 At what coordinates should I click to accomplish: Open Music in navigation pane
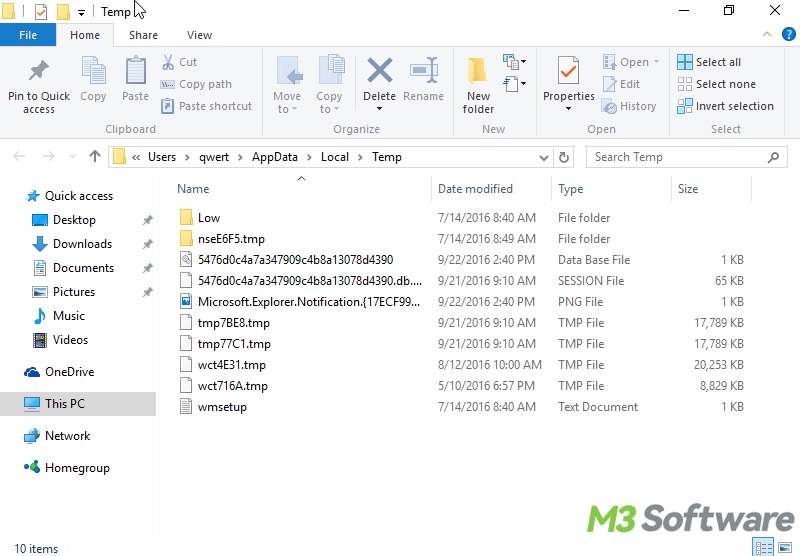point(68,316)
